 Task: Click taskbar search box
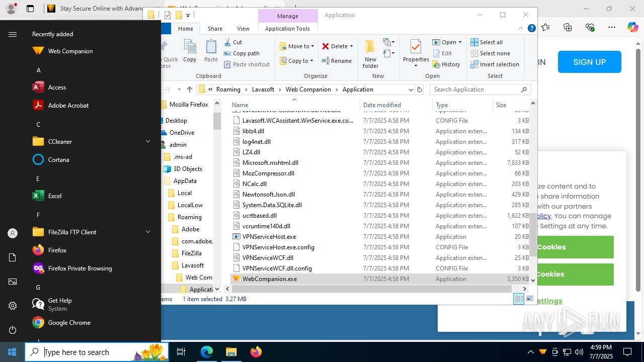pos(97,352)
